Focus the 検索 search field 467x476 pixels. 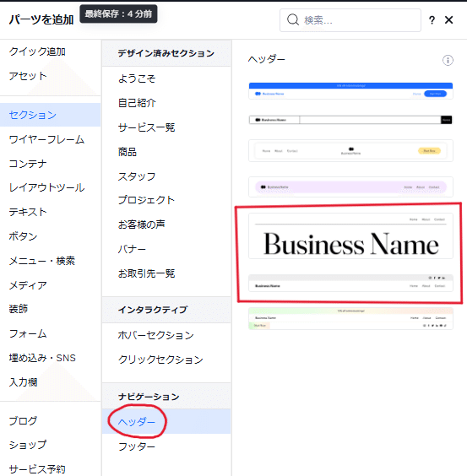point(350,20)
